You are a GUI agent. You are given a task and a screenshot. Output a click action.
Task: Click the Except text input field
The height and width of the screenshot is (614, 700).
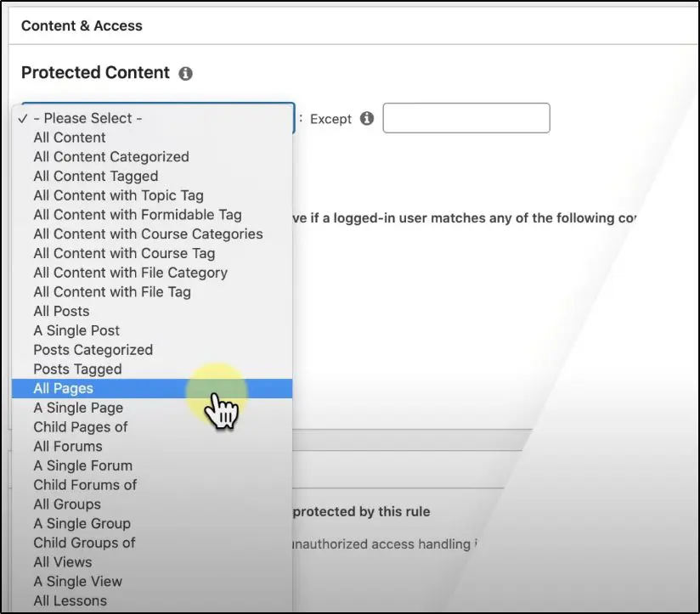[466, 118]
